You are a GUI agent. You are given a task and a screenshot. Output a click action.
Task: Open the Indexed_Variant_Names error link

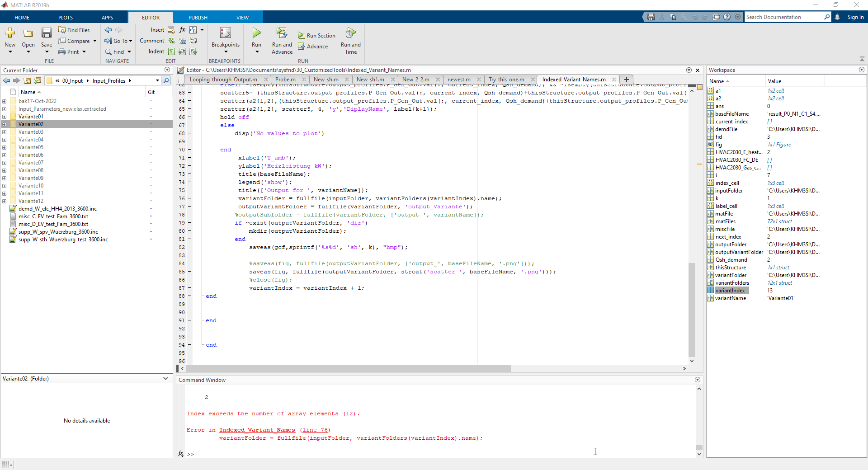[257, 430]
